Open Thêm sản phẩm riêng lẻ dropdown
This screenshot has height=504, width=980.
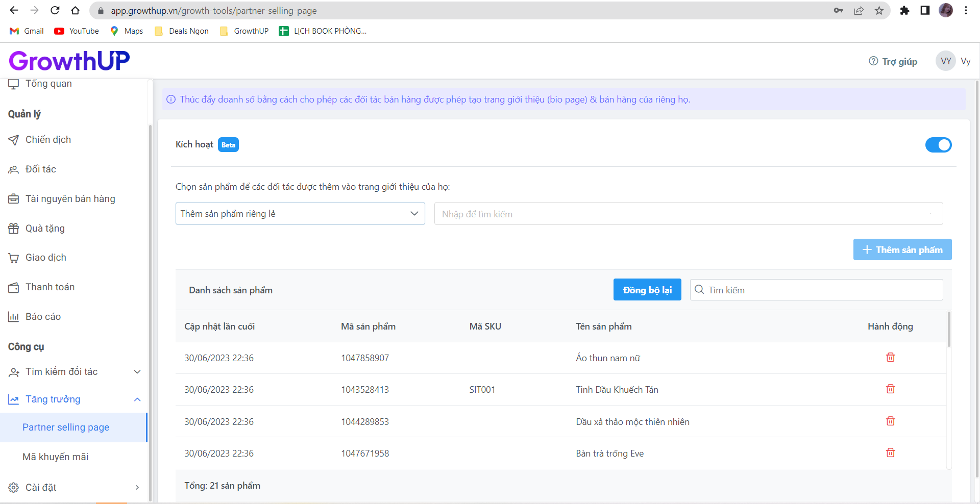pyautogui.click(x=300, y=214)
